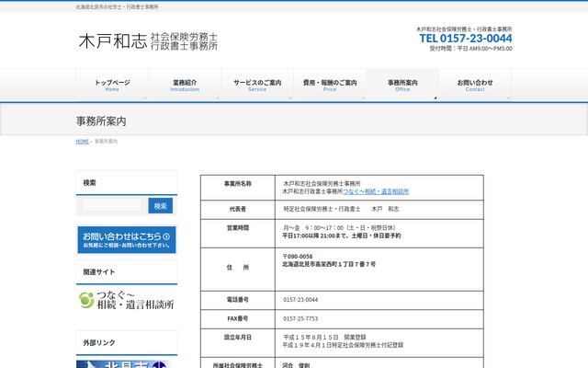Focus the sidebar search input field
Image resolution: width=588 pixels, height=368 pixels.
[112, 205]
